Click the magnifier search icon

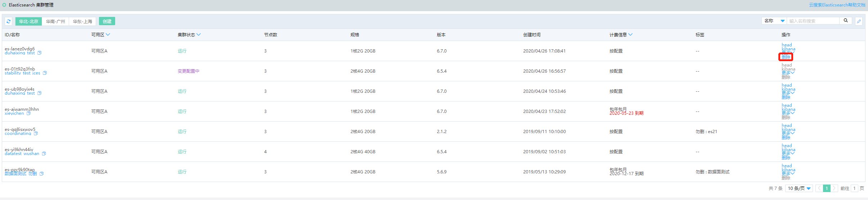click(x=846, y=21)
